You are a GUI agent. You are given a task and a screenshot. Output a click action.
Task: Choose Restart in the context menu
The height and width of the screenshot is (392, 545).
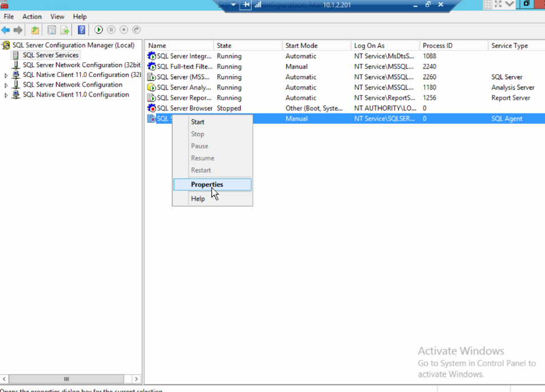pos(213,170)
